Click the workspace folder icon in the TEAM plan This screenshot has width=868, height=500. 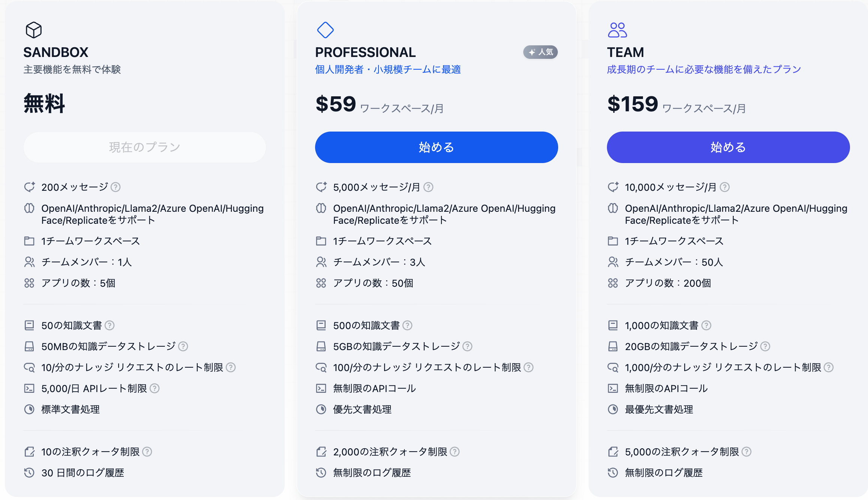pyautogui.click(x=613, y=241)
